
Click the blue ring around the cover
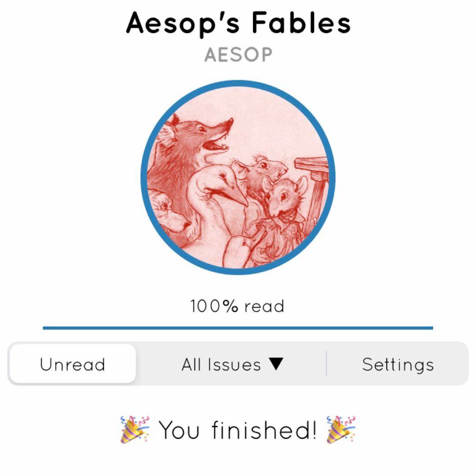(238, 83)
